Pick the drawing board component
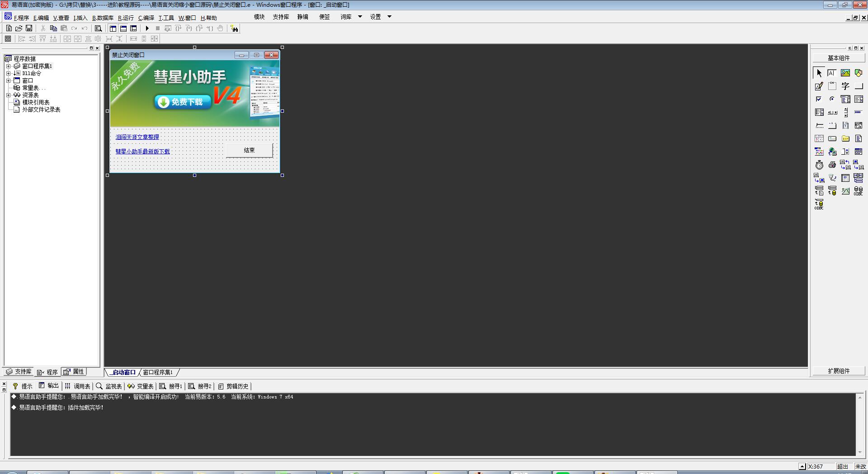 click(x=819, y=86)
